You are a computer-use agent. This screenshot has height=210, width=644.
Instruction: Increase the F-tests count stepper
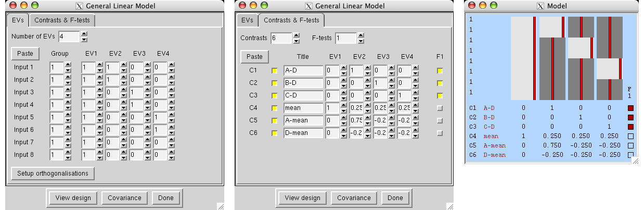click(360, 35)
